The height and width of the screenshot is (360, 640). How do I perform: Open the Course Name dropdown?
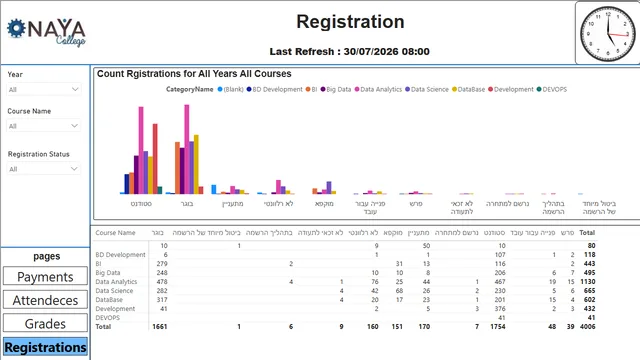[x=44, y=126]
